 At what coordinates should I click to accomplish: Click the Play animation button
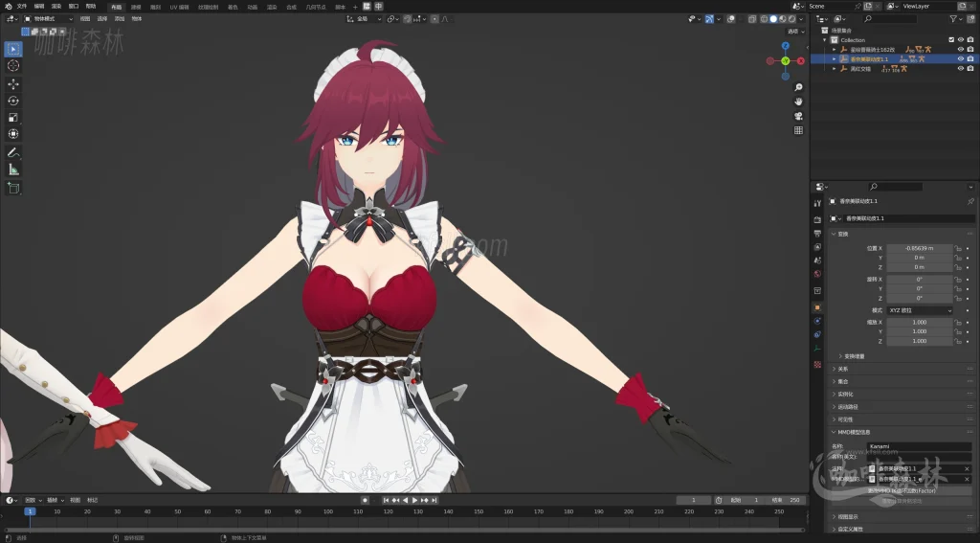tap(414, 501)
